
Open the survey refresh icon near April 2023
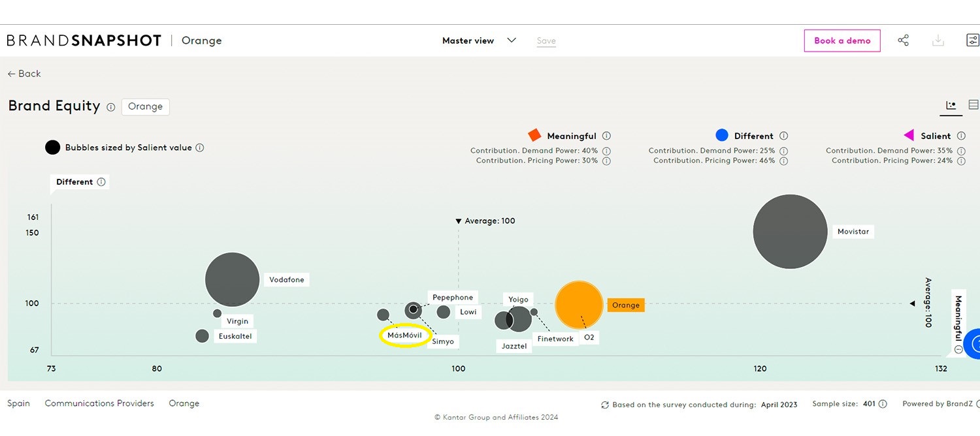pyautogui.click(x=605, y=405)
